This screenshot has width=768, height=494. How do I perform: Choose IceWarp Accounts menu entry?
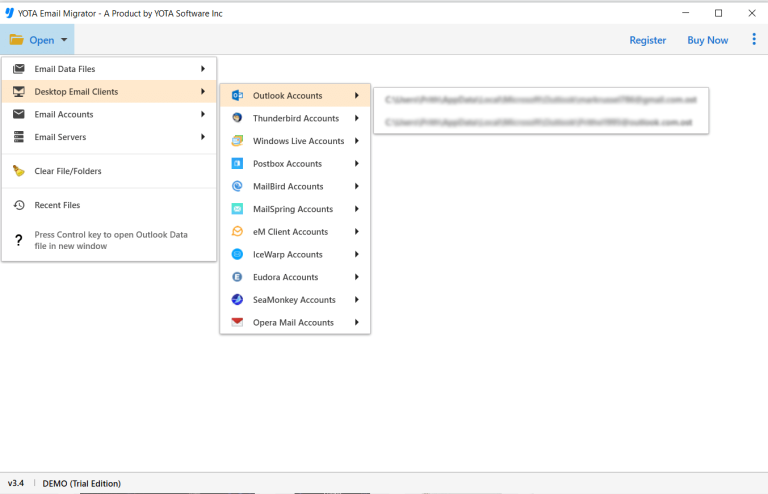(295, 254)
